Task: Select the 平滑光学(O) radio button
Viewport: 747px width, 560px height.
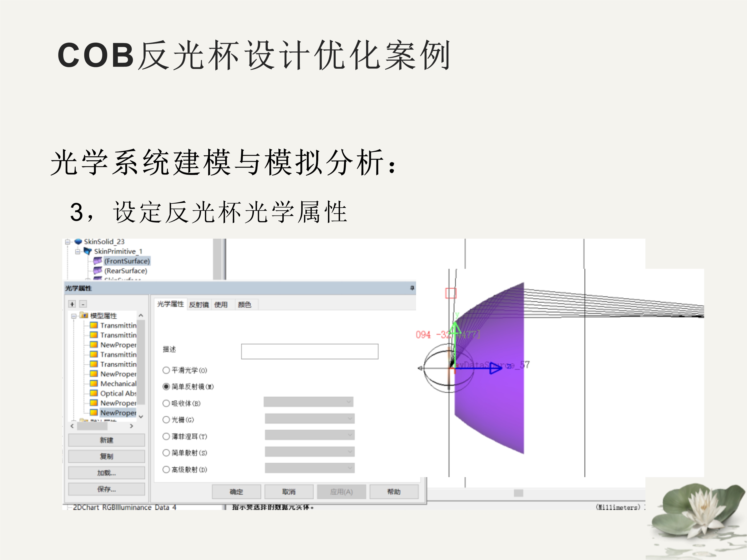Action: pos(166,370)
